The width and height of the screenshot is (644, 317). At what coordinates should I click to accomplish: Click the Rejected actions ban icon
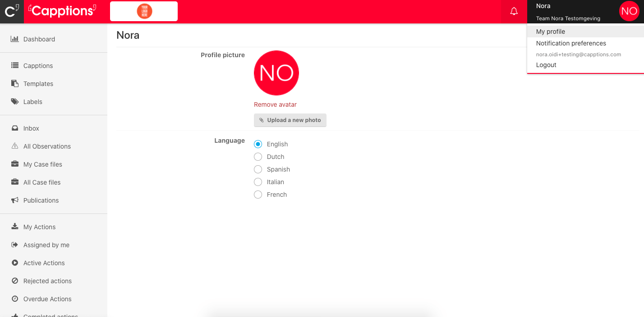coord(14,281)
